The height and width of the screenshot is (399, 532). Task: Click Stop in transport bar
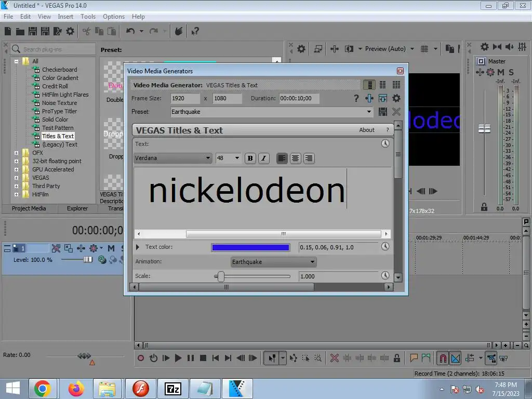(x=203, y=358)
